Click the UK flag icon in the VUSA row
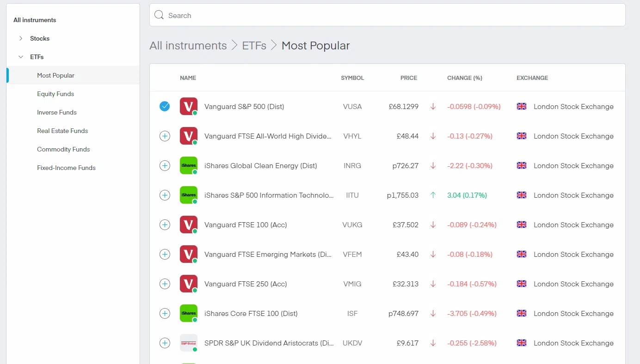 click(x=522, y=106)
